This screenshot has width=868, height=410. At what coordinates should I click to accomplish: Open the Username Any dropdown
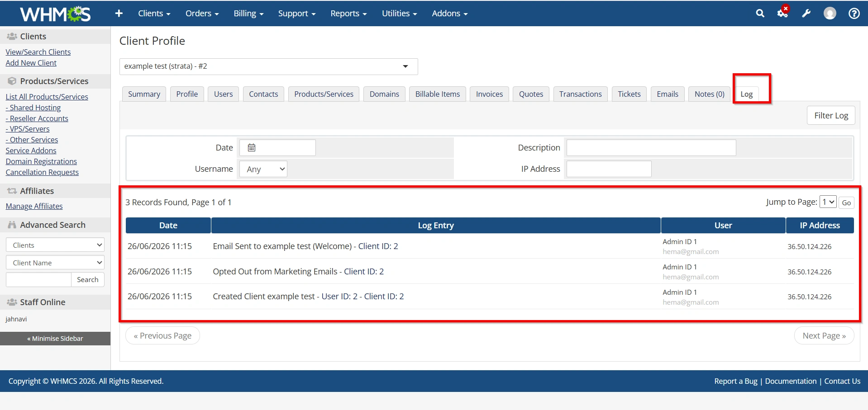point(263,169)
